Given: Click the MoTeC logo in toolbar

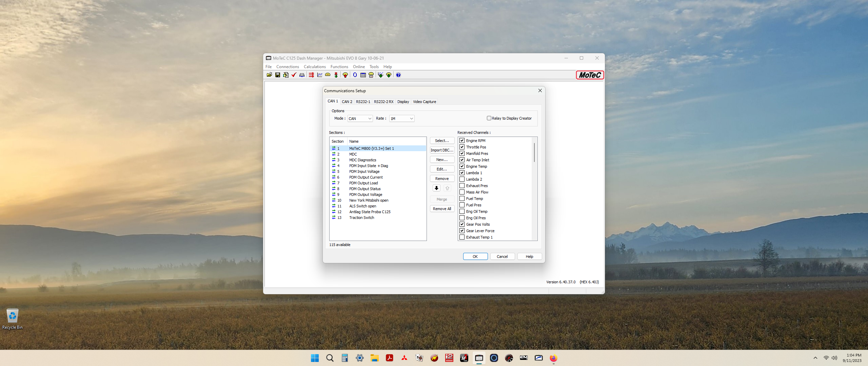Looking at the screenshot, I should pos(590,75).
